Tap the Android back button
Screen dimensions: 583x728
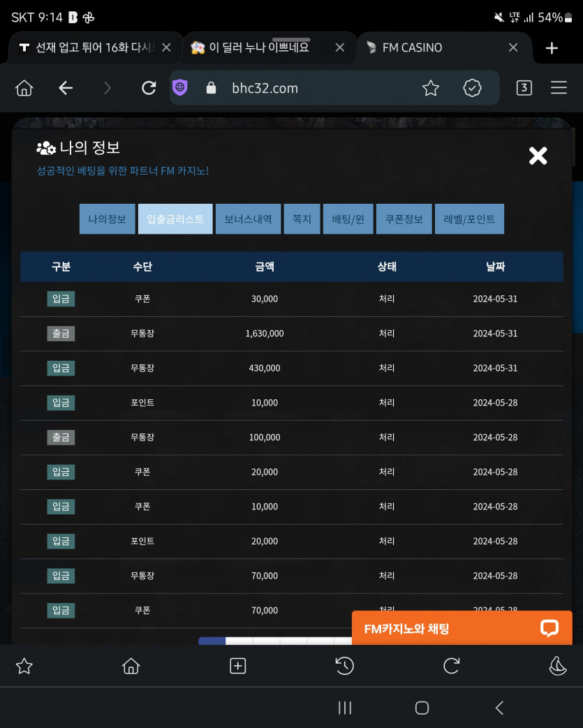click(x=499, y=708)
